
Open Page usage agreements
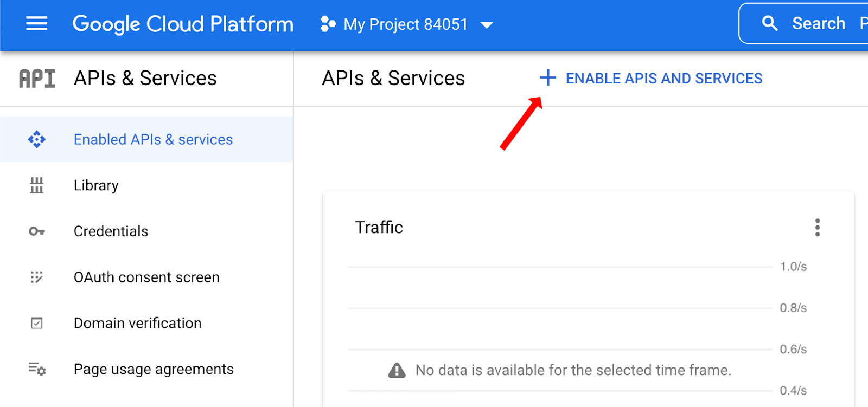[x=154, y=370]
